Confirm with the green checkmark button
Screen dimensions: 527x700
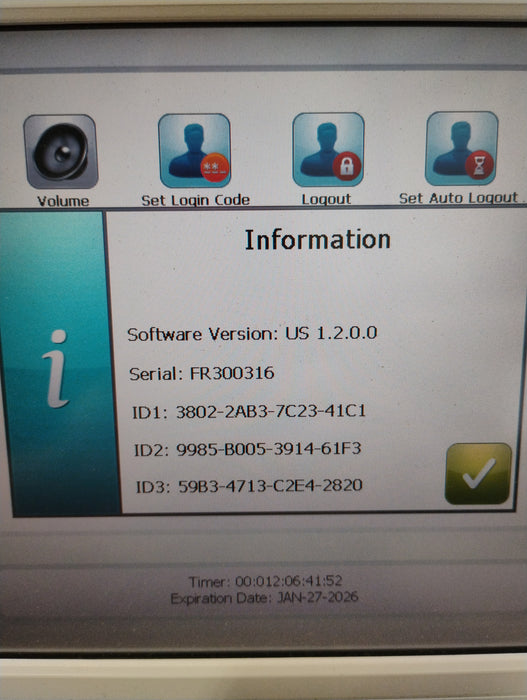pyautogui.click(x=478, y=474)
